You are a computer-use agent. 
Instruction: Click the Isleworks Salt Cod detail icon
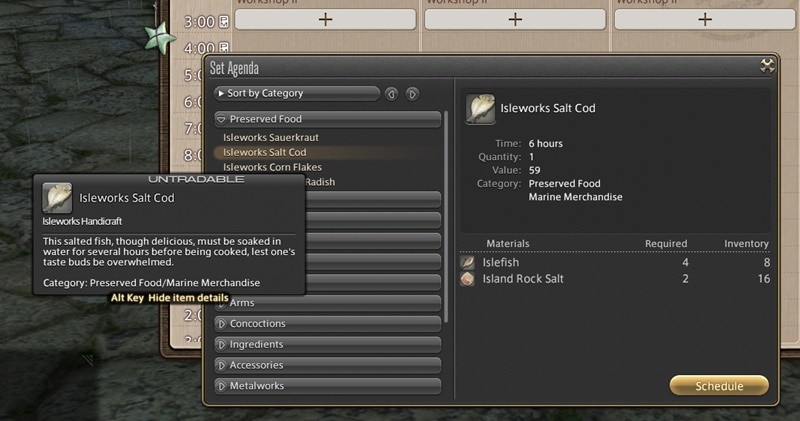(480, 109)
